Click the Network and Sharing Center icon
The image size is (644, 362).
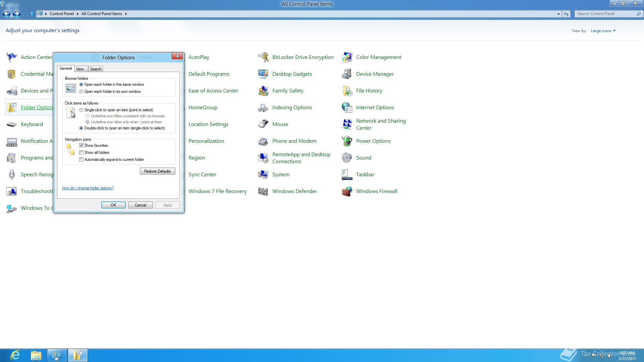click(347, 124)
